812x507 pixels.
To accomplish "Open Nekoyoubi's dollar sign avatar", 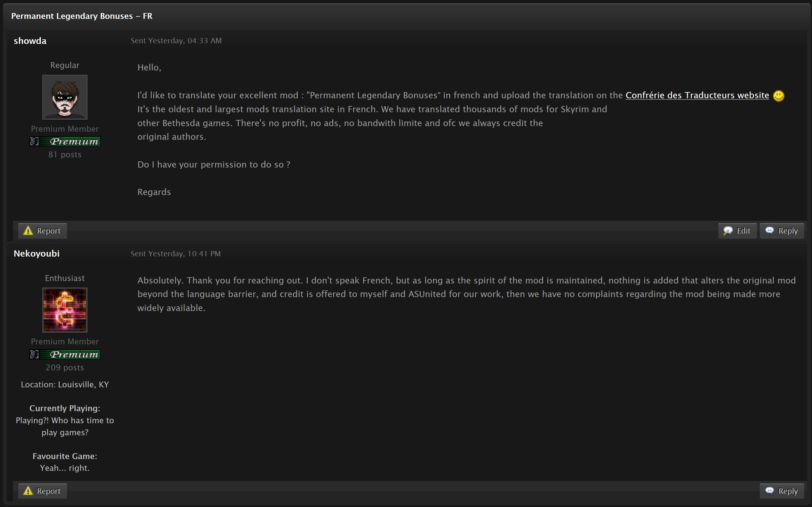I will (65, 310).
